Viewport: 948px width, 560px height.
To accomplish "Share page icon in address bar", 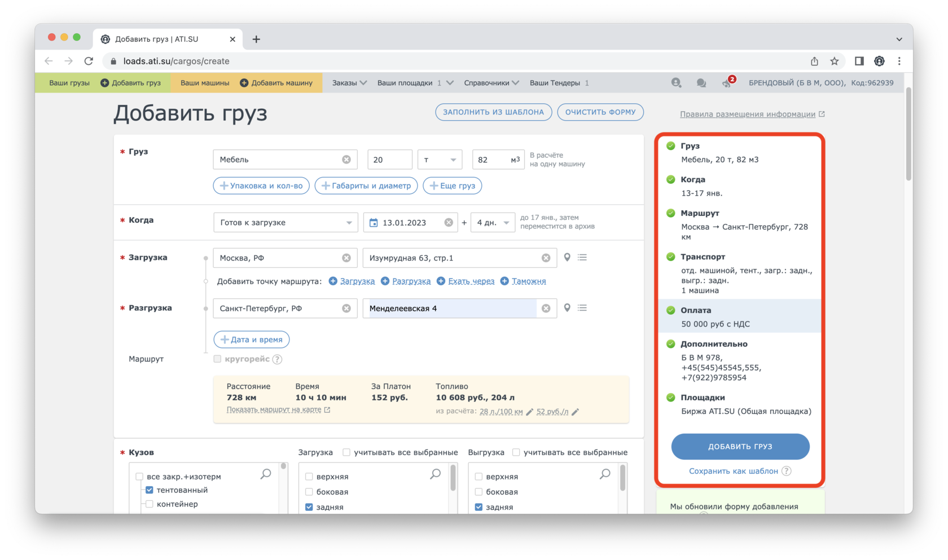I will point(814,61).
